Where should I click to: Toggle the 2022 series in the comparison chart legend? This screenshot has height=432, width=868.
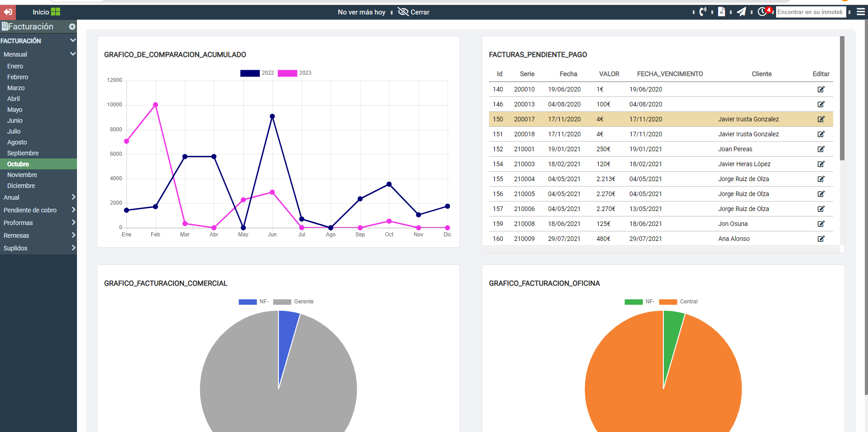coord(257,73)
